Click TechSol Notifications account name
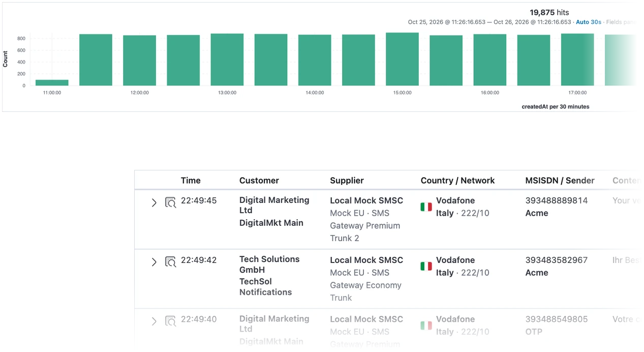The width and height of the screenshot is (644, 352). click(266, 287)
